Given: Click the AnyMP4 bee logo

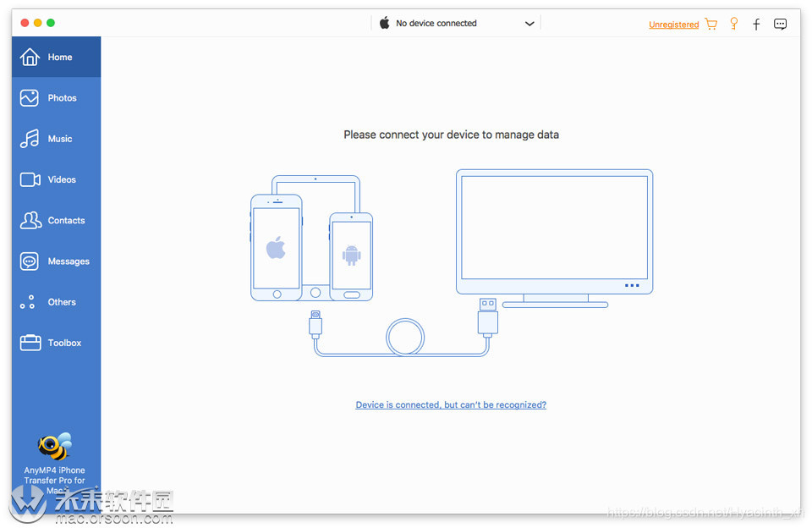Looking at the screenshot, I should [x=54, y=446].
